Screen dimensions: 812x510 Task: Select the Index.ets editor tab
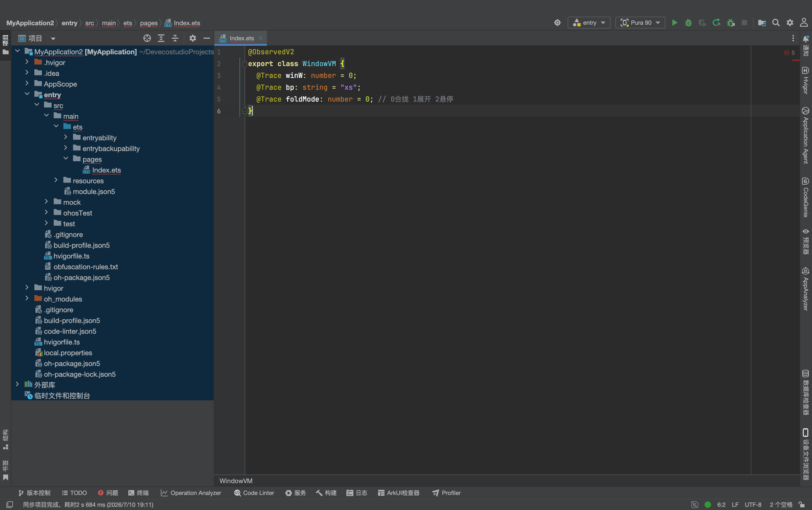pos(241,38)
